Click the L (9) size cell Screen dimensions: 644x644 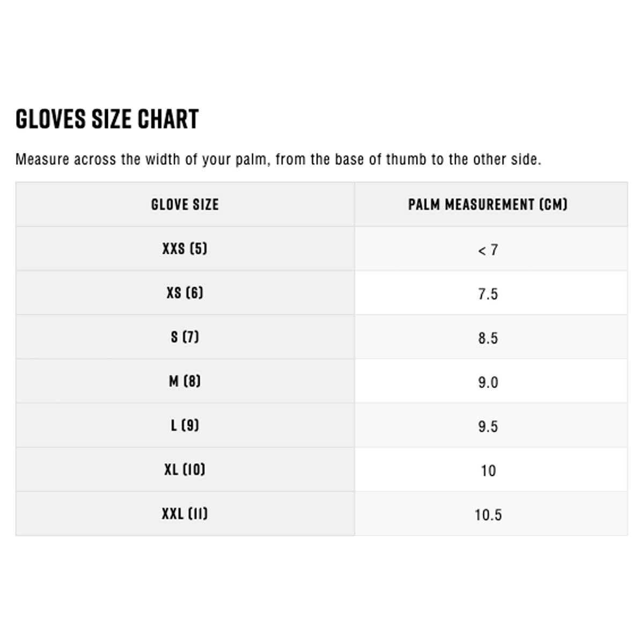coord(185,426)
